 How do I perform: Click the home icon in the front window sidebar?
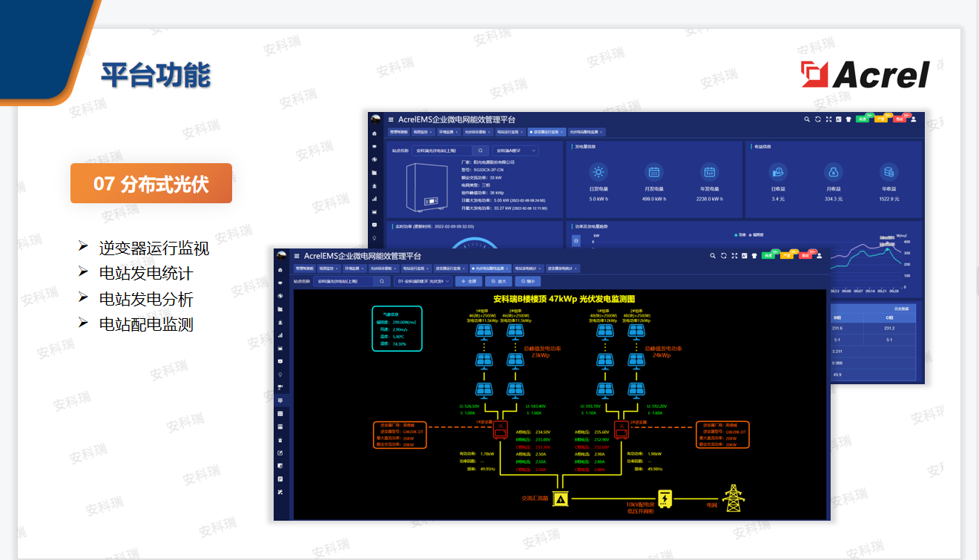280,270
